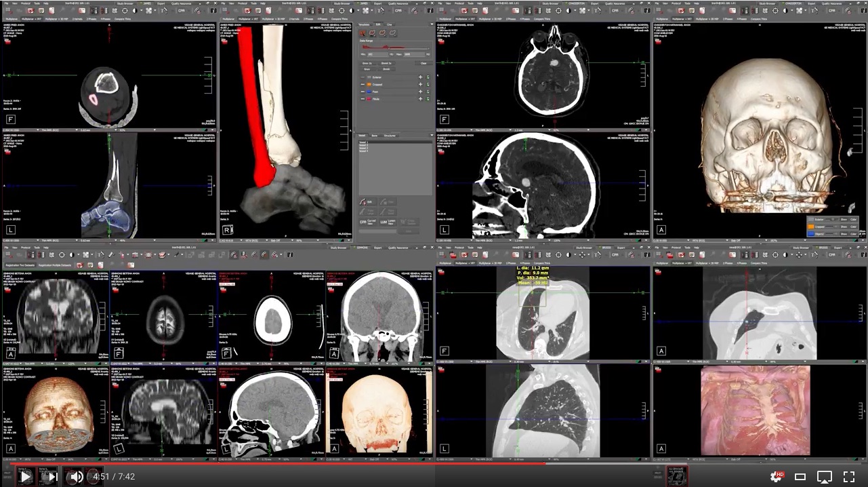Click the green S icon beside the Fibula segment
Viewport: 868px width, 487px height.
tap(428, 99)
